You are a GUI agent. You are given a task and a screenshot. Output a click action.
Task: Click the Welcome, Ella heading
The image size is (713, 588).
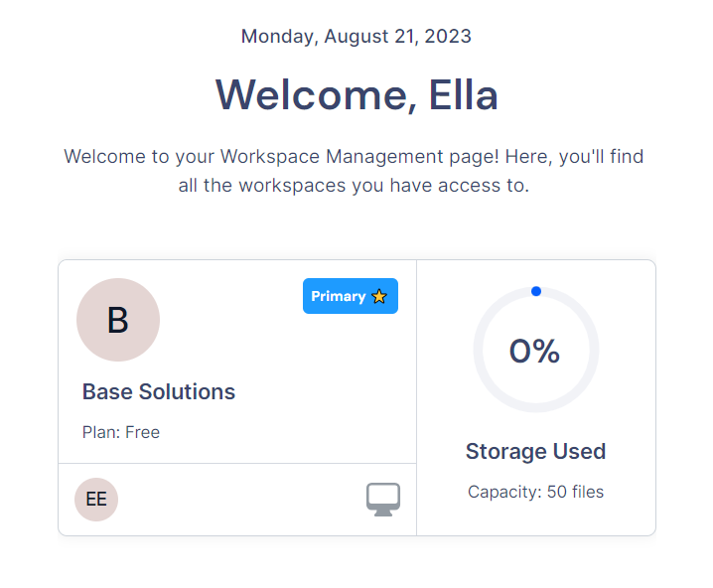356,95
